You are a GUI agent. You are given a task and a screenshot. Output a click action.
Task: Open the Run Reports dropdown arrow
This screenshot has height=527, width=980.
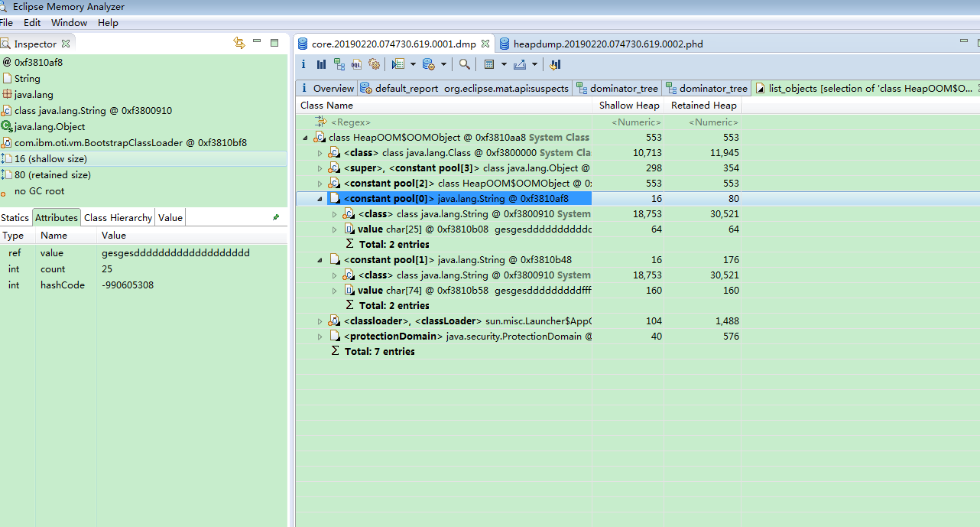click(413, 65)
